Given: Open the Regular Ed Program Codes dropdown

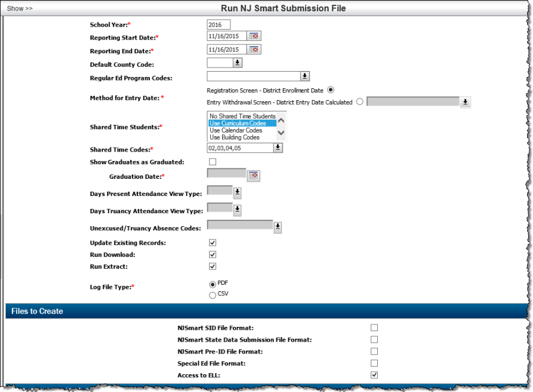Looking at the screenshot, I should tap(304, 76).
